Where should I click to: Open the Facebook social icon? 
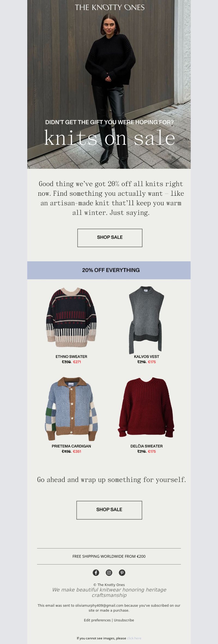pyautogui.click(x=96, y=573)
